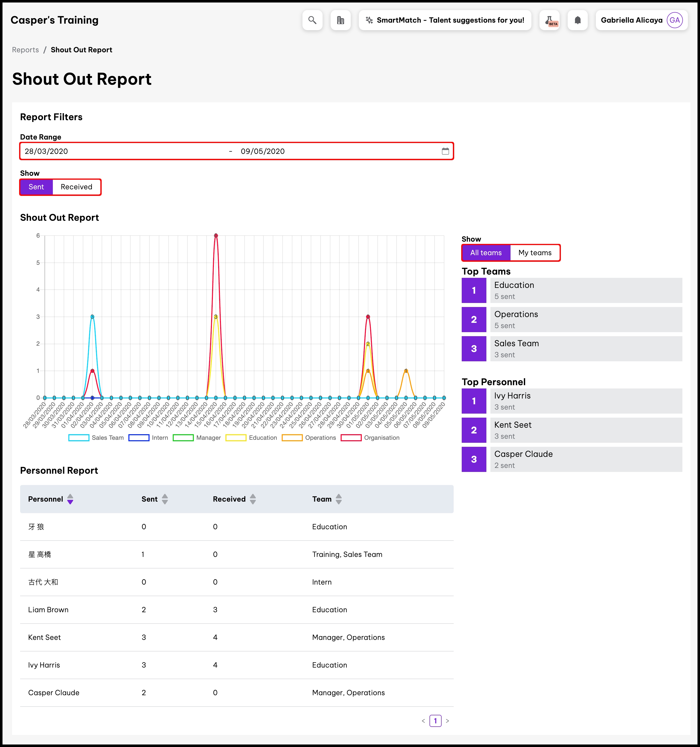Sort by the Received column arrows
Screen dimensions: 700x747
[253, 499]
